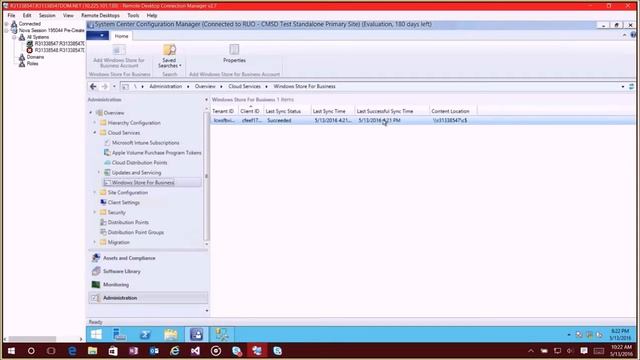This screenshot has width=640, height=360.
Task: Open Action Center notifications icon
Action: pos(584,351)
